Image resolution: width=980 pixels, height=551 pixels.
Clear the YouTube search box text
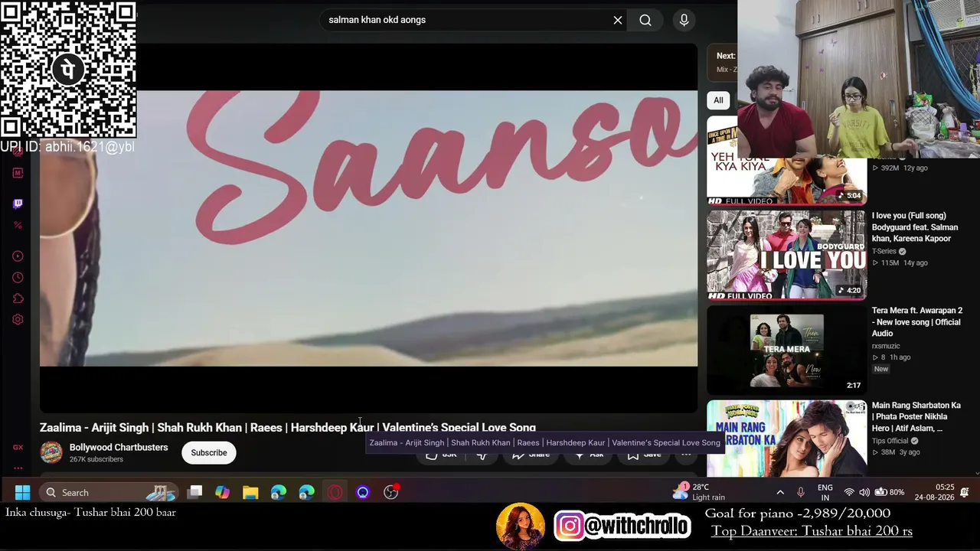[618, 20]
